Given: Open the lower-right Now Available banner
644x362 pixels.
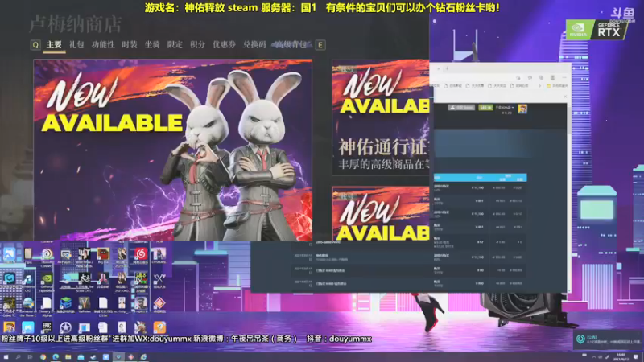Looking at the screenshot, I should point(380,214).
